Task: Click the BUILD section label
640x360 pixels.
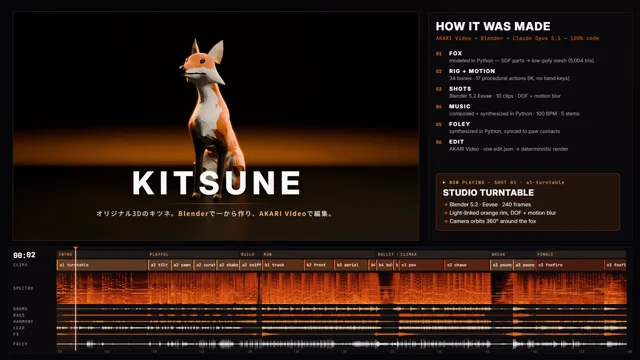Action: [x=247, y=254]
